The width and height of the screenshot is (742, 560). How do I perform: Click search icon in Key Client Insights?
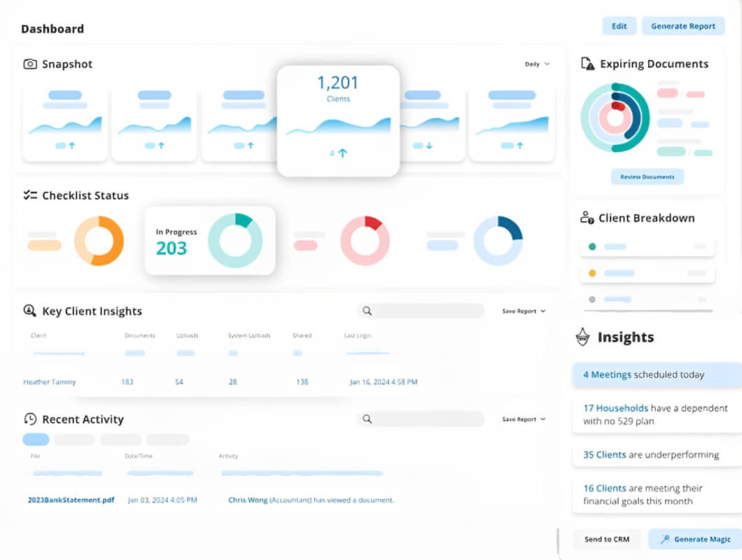pyautogui.click(x=367, y=311)
